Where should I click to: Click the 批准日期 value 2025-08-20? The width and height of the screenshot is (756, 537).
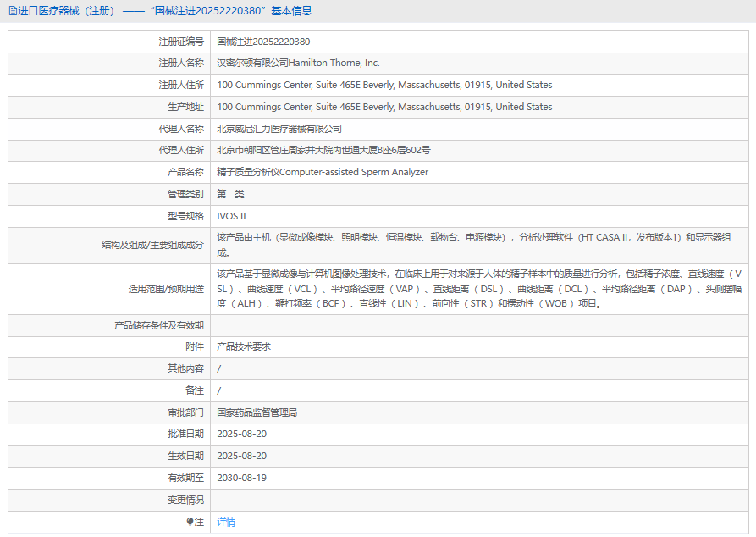point(241,434)
